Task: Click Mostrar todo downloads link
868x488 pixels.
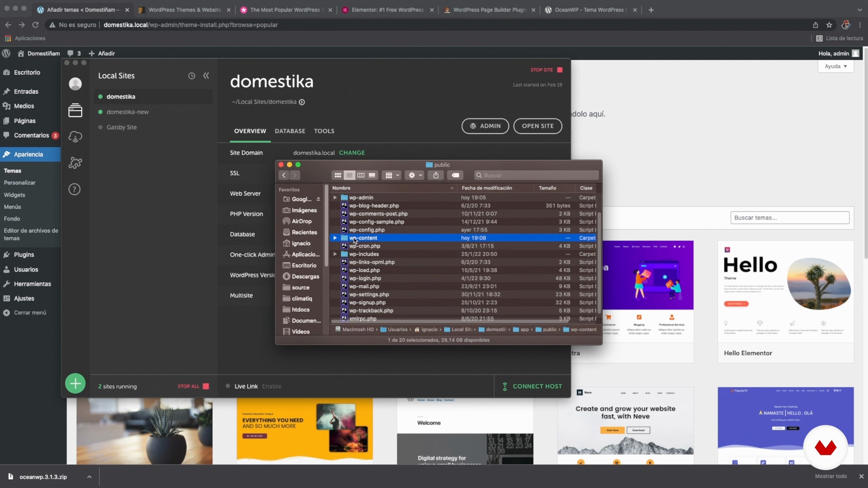Action: pyautogui.click(x=830, y=476)
